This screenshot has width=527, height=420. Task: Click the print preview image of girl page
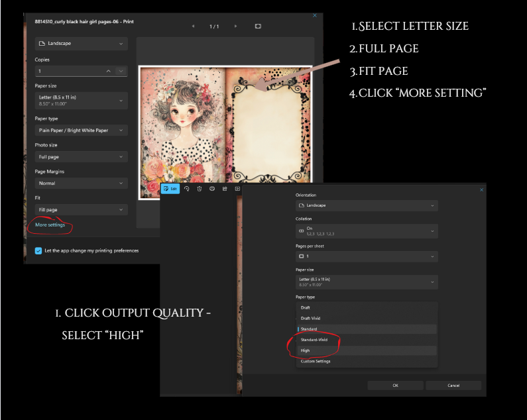[225, 132]
